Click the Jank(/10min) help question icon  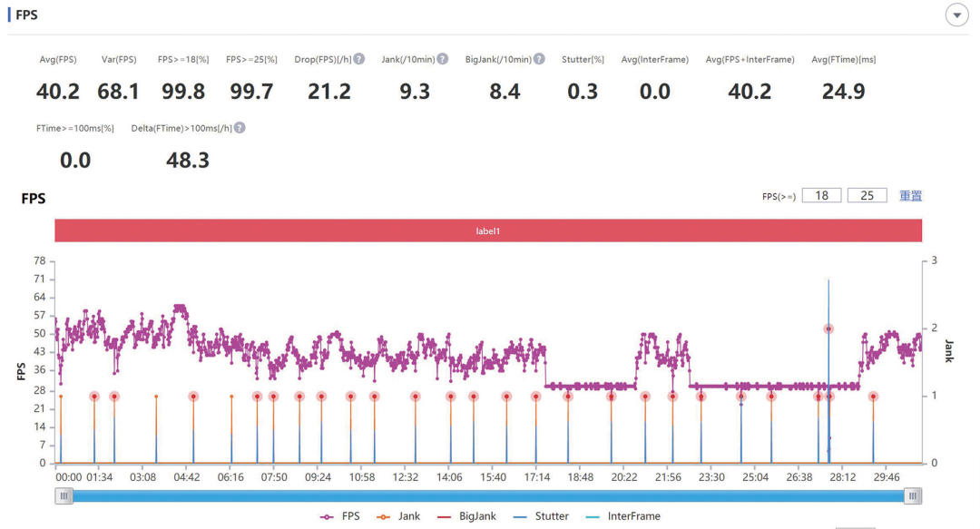click(x=443, y=59)
